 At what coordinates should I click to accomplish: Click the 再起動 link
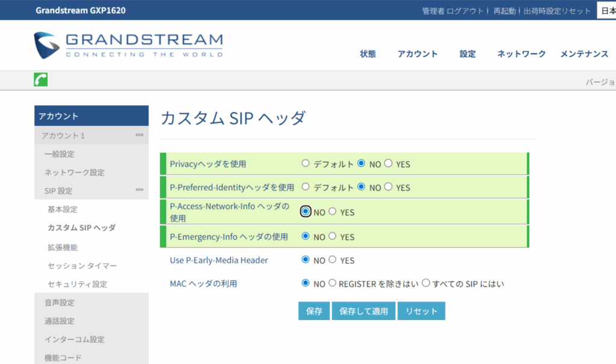(504, 11)
